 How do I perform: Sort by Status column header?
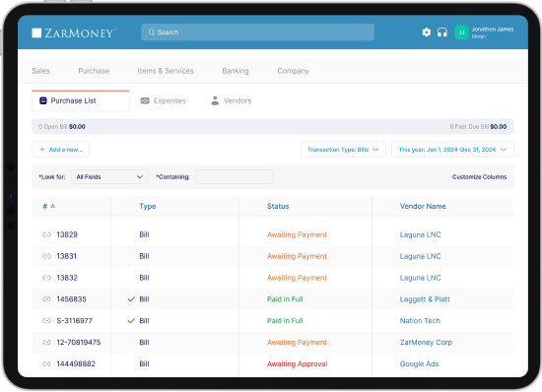point(278,206)
